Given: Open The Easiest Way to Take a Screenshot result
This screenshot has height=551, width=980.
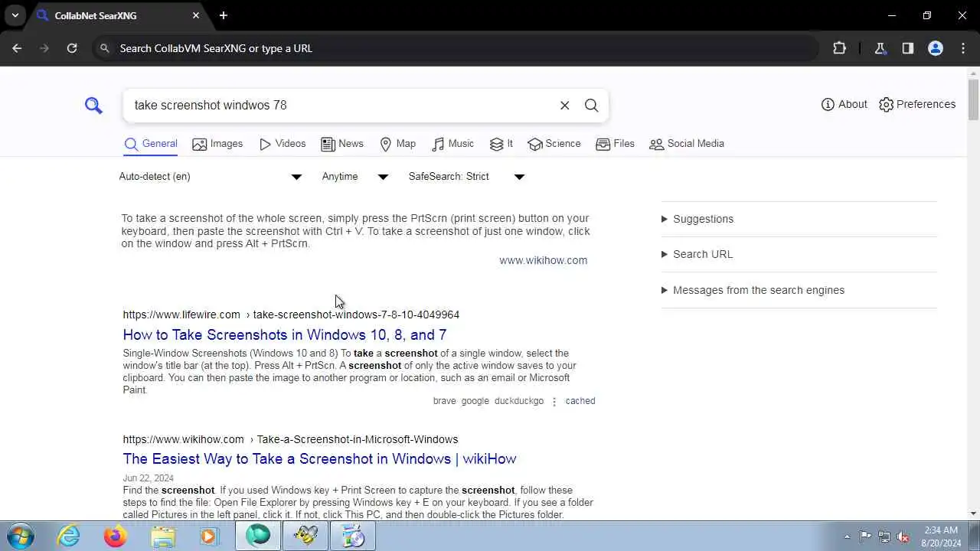Looking at the screenshot, I should [319, 458].
